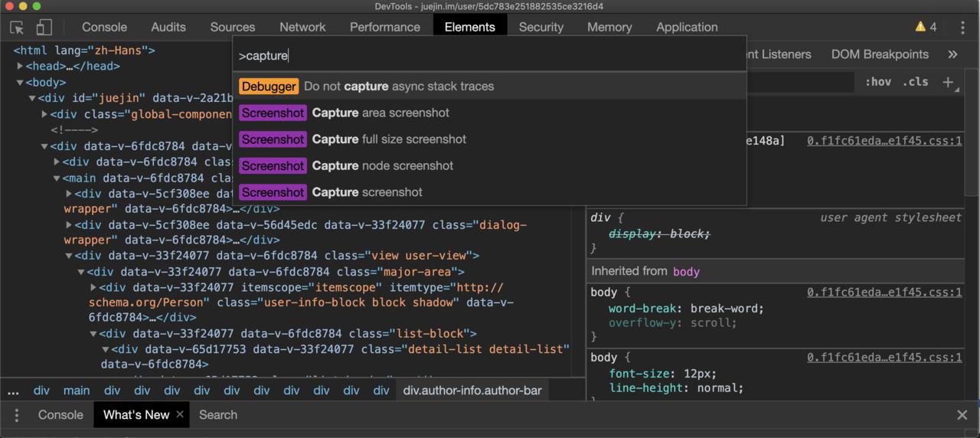This screenshot has height=438, width=980.
Task: Open the Memory panel tab
Action: 609,27
